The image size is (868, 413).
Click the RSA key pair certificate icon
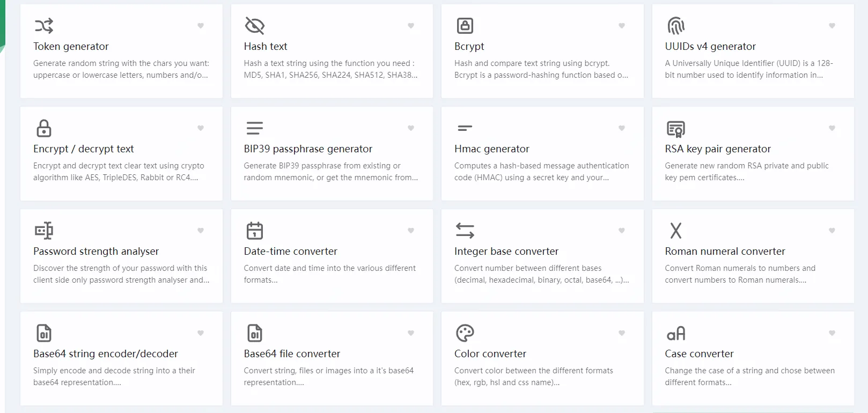675,129
